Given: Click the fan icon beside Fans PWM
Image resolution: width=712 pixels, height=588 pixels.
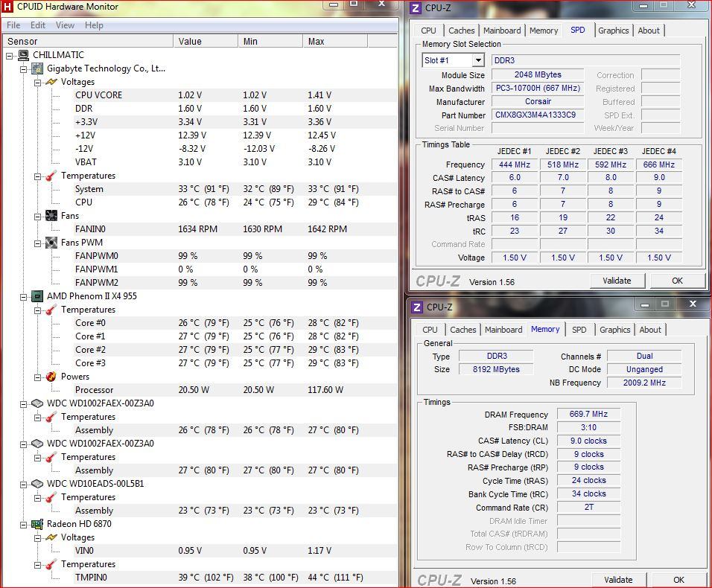Looking at the screenshot, I should 51,243.
